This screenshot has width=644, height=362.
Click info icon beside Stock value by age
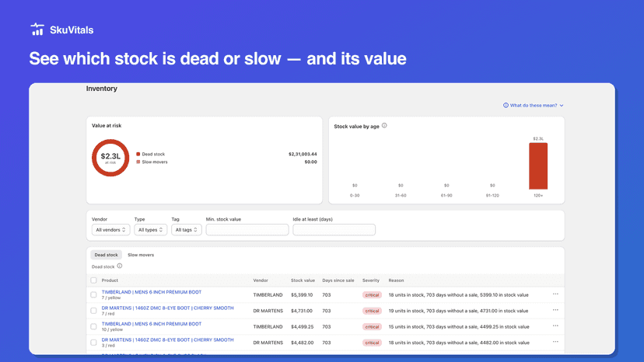pos(384,126)
